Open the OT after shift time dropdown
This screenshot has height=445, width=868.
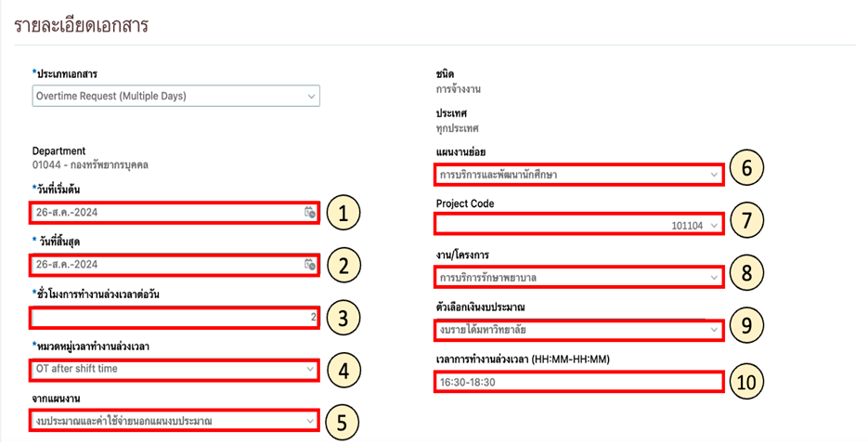click(x=312, y=369)
